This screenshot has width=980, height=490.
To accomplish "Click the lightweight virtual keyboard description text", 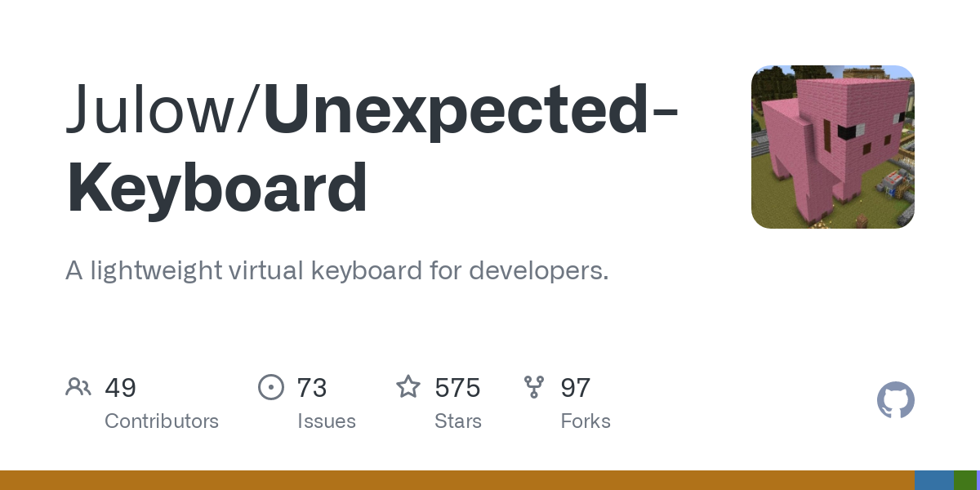I will (337, 271).
